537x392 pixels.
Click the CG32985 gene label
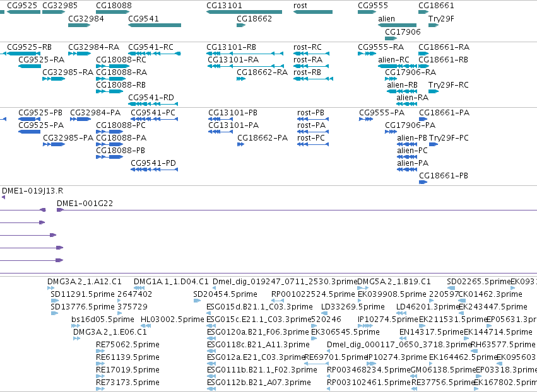(x=60, y=6)
